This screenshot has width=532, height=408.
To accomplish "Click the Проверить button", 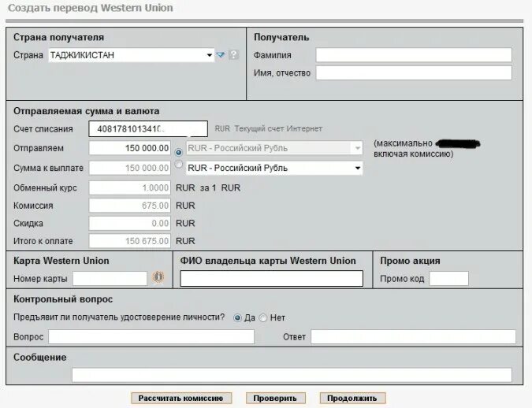I will coord(275,399).
